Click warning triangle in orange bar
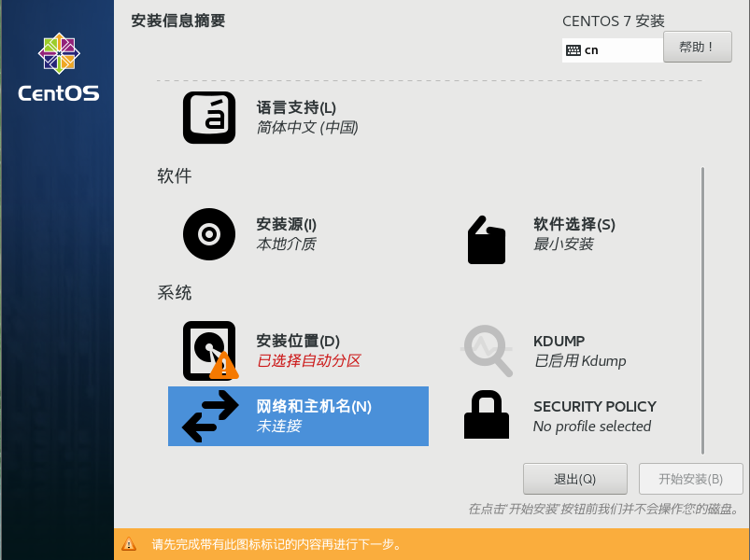The image size is (750, 560). point(129,544)
